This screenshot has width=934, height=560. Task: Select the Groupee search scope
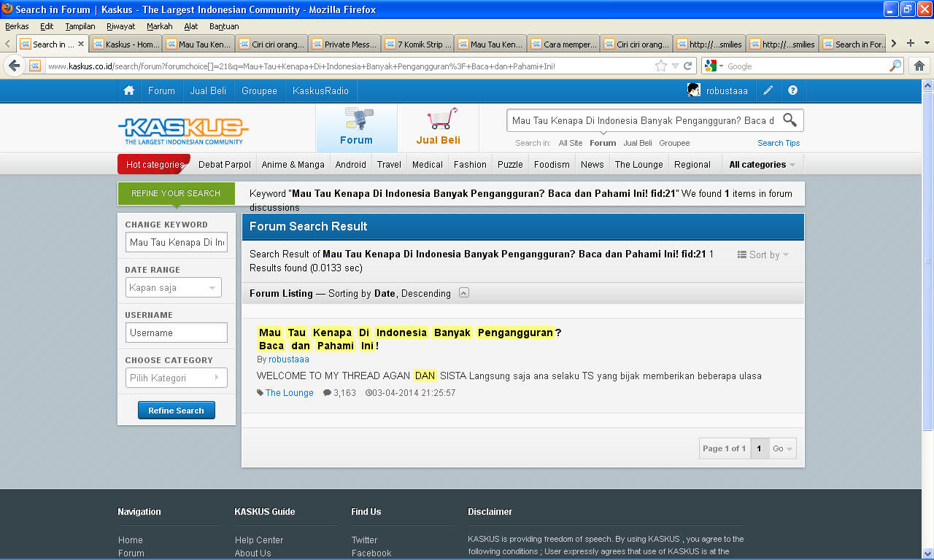point(674,143)
